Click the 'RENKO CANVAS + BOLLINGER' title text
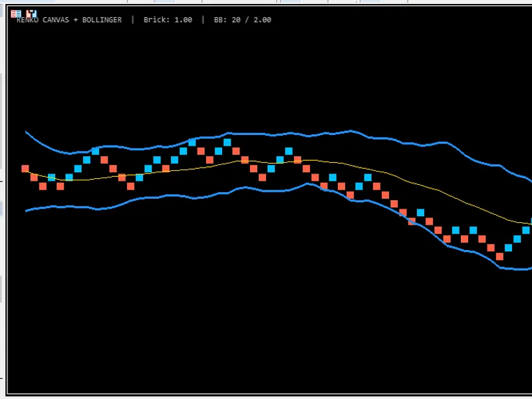The height and width of the screenshot is (399, 532). 69,20
